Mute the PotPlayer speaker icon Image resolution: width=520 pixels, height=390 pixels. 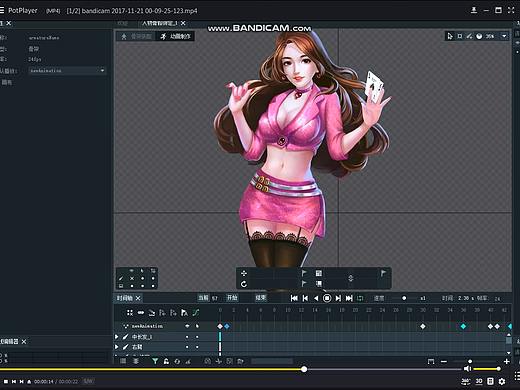coord(467,368)
